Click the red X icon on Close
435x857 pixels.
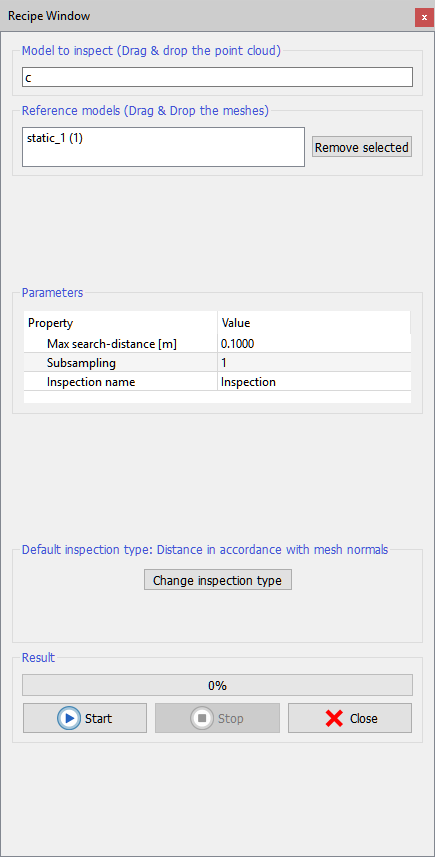334,718
